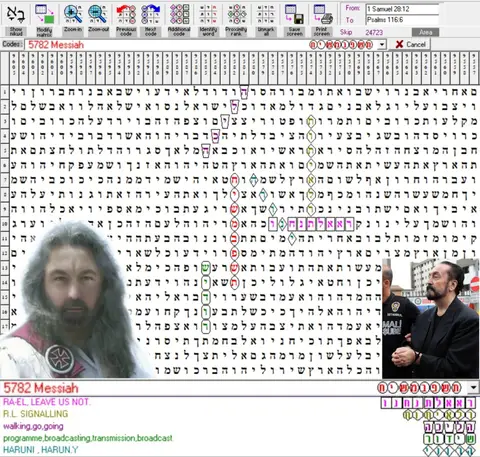This screenshot has width=480, height=457.
Task: Select the walking,go,going entry
Action: click(x=33, y=426)
